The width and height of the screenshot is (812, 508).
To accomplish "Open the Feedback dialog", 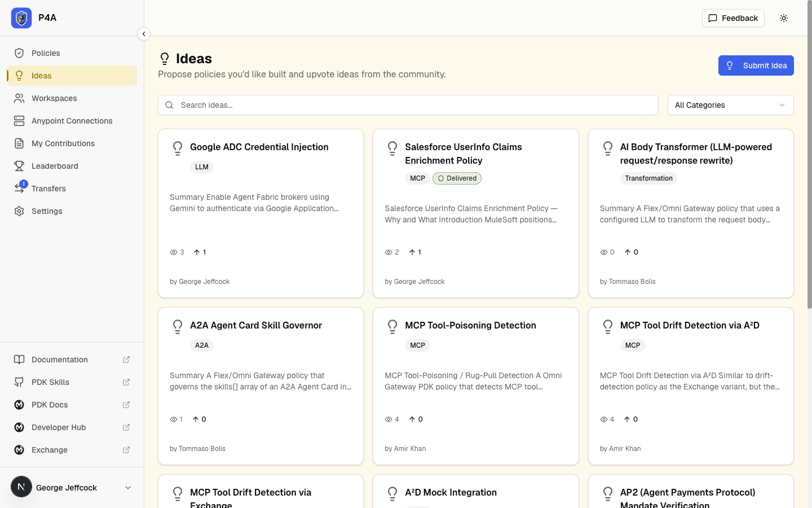I will point(733,18).
